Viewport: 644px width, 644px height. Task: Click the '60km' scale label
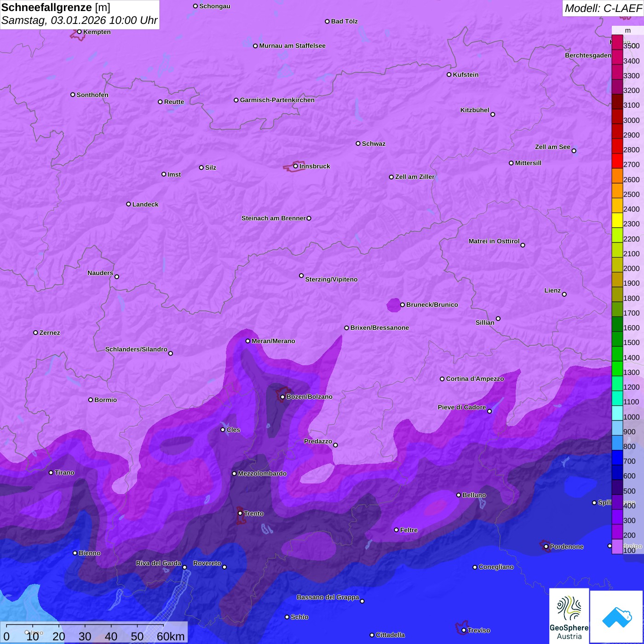coord(171,636)
